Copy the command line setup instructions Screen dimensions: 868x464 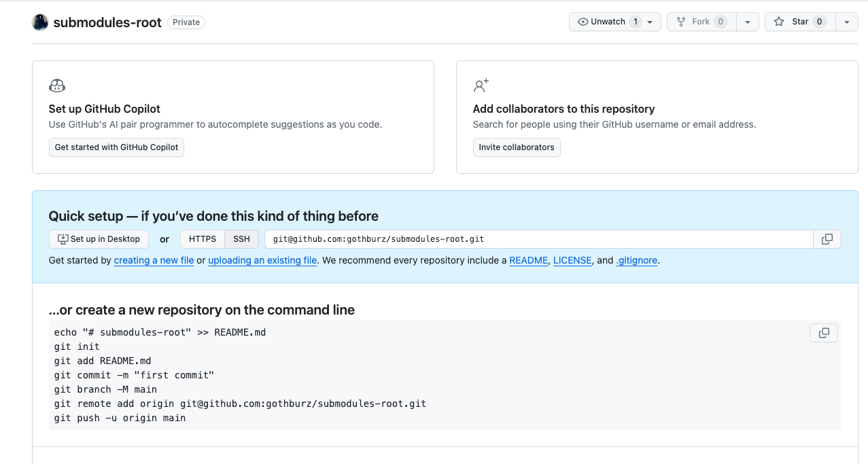(x=823, y=333)
